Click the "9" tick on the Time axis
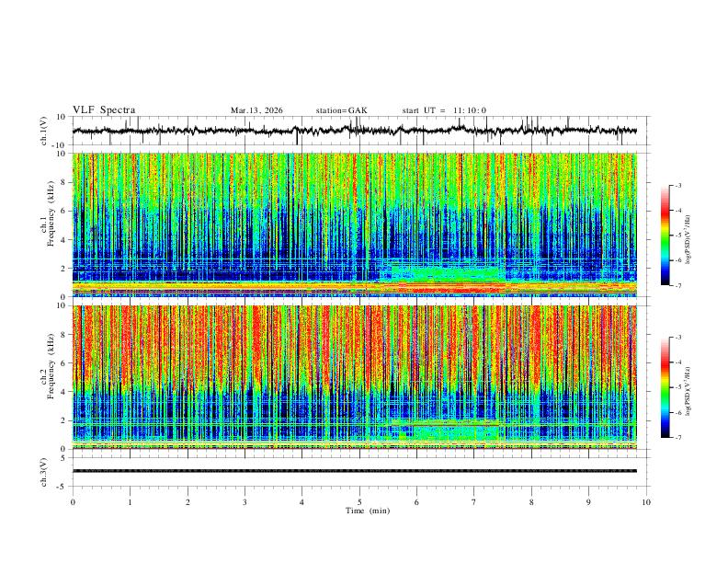 pos(588,502)
